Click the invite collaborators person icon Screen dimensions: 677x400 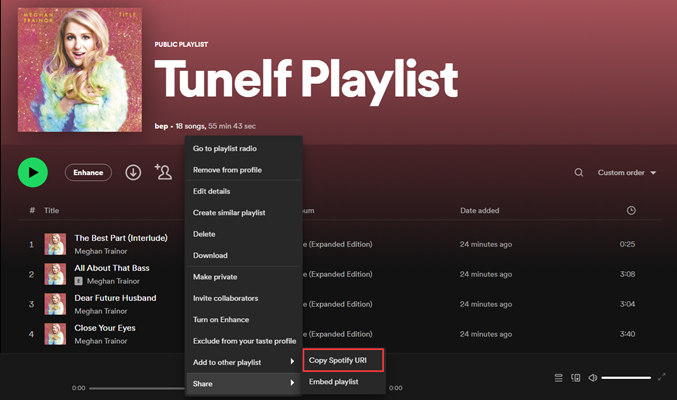tap(163, 172)
